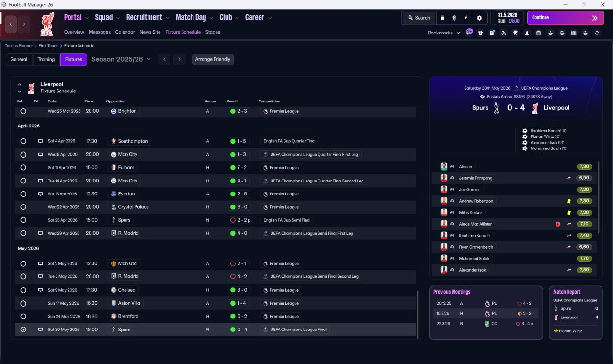Click the Arrange Friendly button
The width and height of the screenshot is (613, 364).
(x=213, y=59)
